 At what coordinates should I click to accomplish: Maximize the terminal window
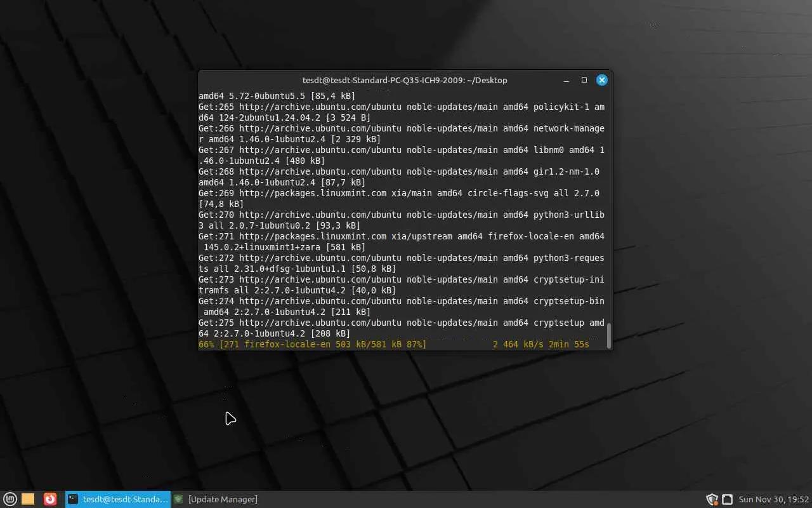pyautogui.click(x=584, y=80)
